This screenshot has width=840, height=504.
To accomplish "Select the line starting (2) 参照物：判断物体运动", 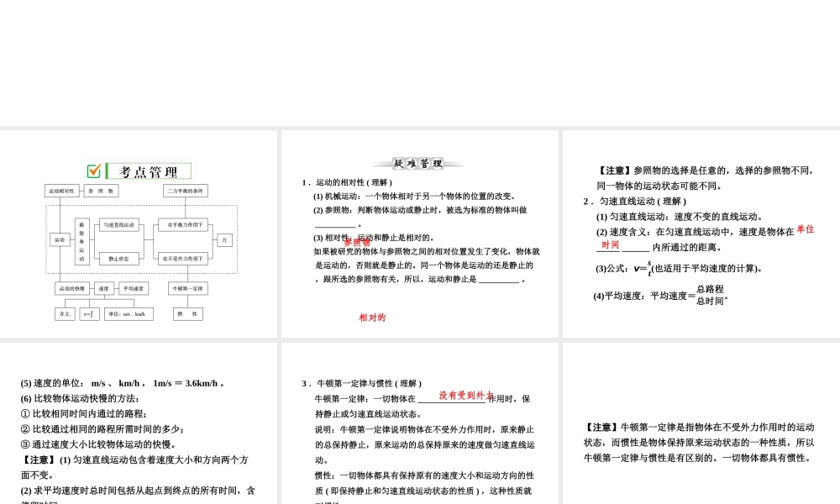I will 420,210.
